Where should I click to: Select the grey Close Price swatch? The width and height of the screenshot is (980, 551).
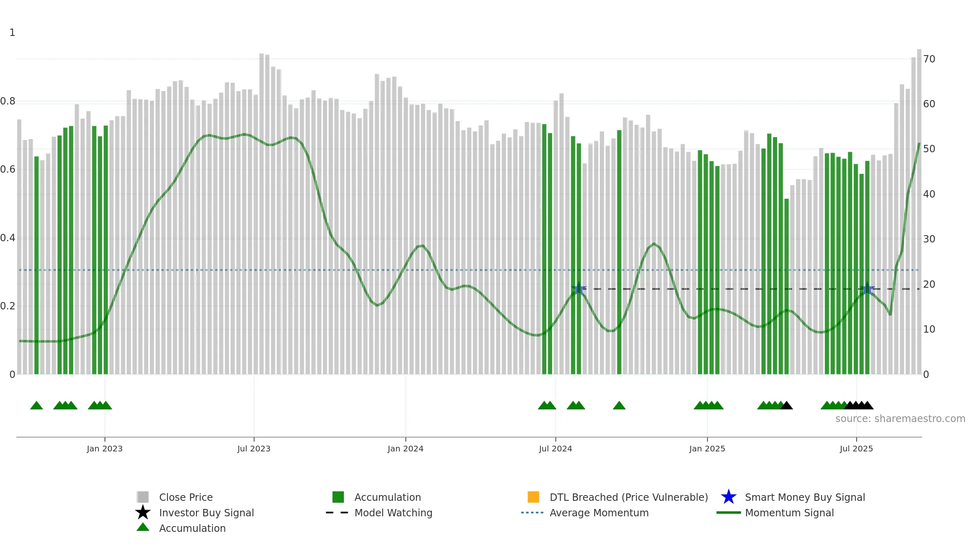click(143, 497)
